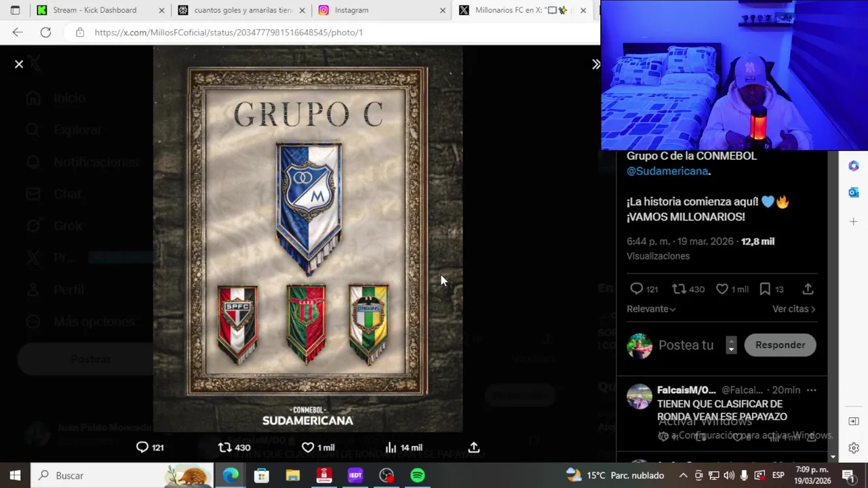Viewport: 868px width, 488px height.
Task: Like the post via heart below photo
Action: coord(308,447)
